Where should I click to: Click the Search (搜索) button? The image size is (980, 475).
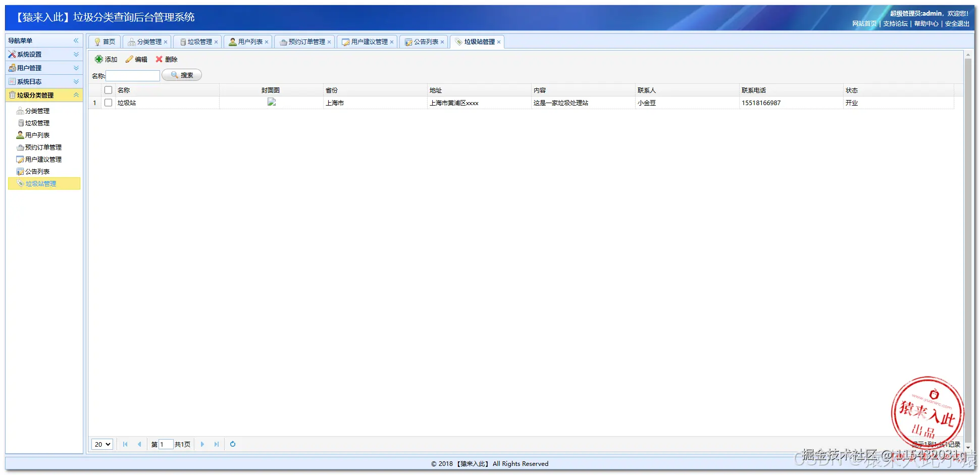(182, 75)
